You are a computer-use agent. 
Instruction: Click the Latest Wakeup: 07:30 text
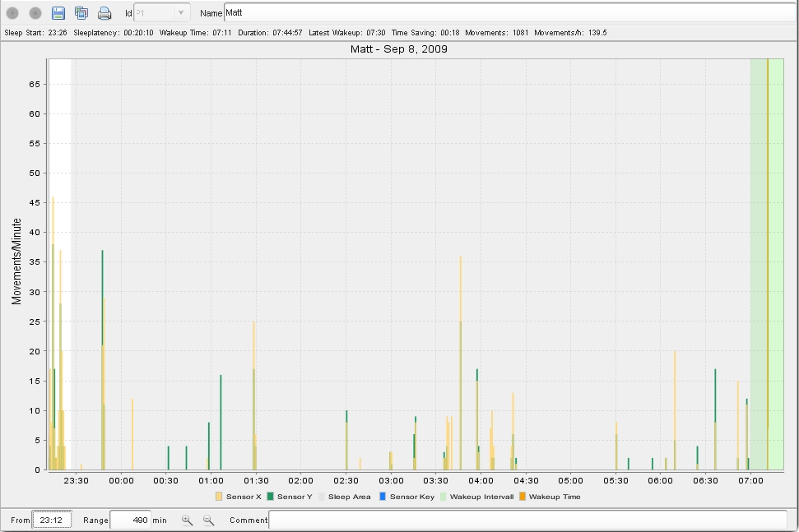[347, 33]
